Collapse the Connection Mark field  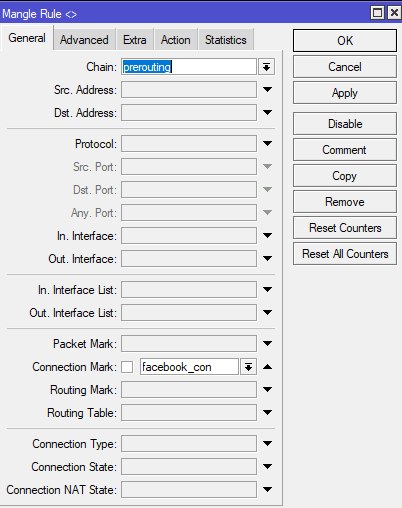point(267,367)
